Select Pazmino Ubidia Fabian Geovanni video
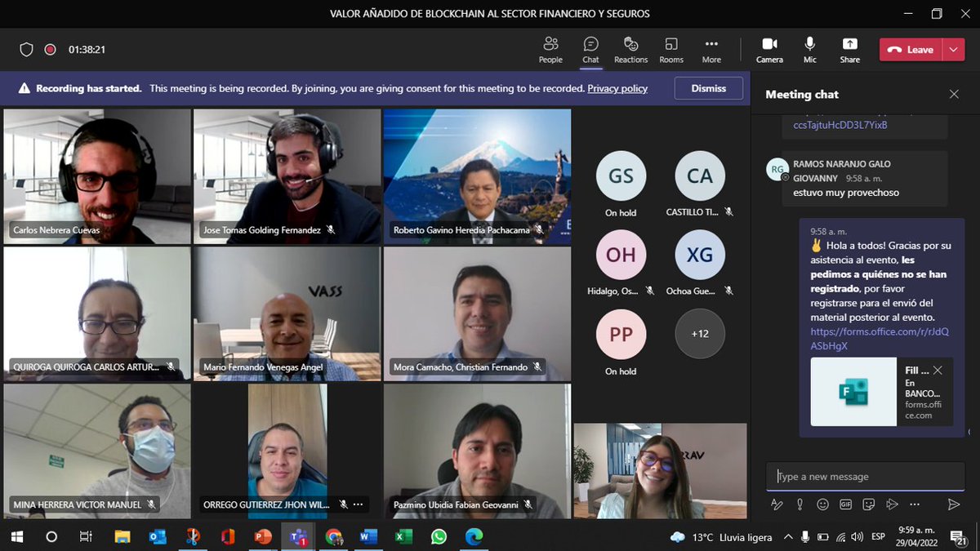This screenshot has height=551, width=980. point(477,451)
